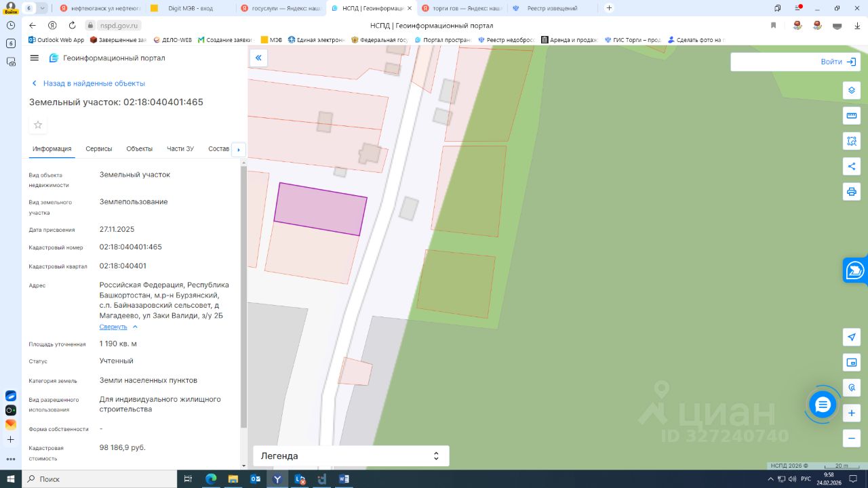Bookmark this page in address bar
The height and width of the screenshot is (488, 868).
pyautogui.click(x=773, y=25)
